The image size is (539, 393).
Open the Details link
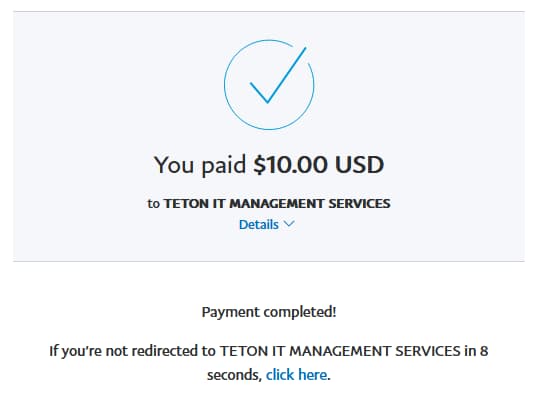coord(258,225)
